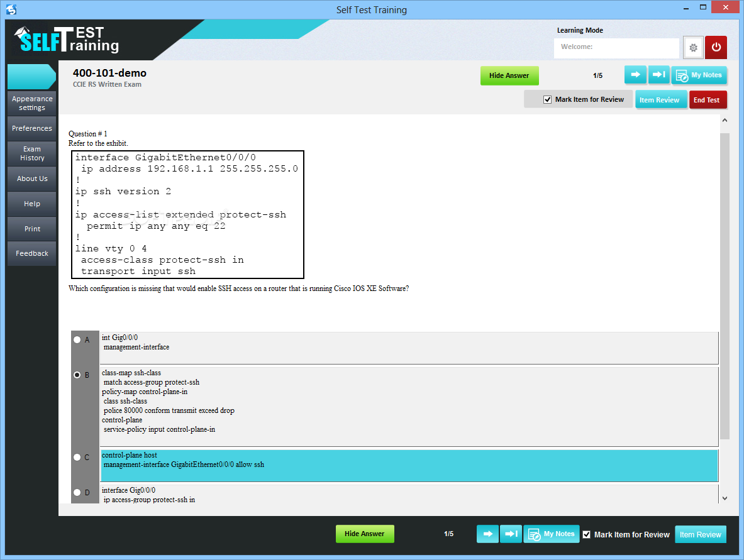The height and width of the screenshot is (560, 744).
Task: Click the router configuration exhibit image
Action: coord(187,214)
